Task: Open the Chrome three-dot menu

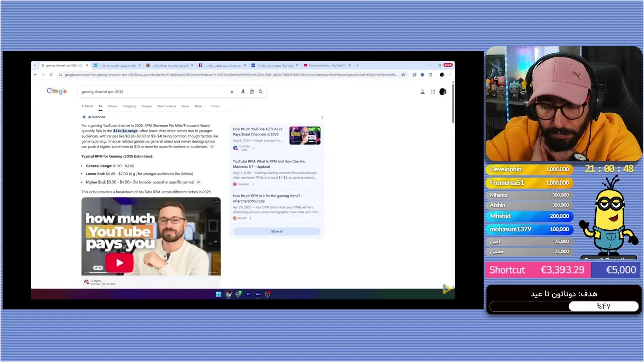Action: tap(450, 75)
